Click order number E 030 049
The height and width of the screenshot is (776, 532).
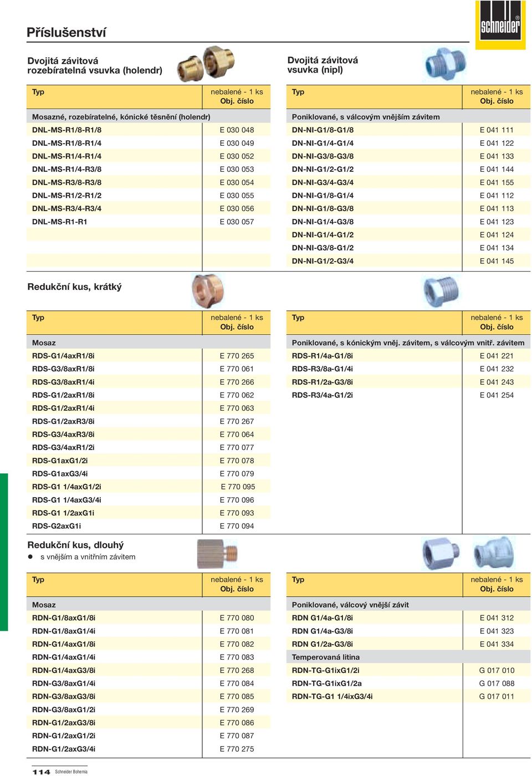pyautogui.click(x=237, y=143)
